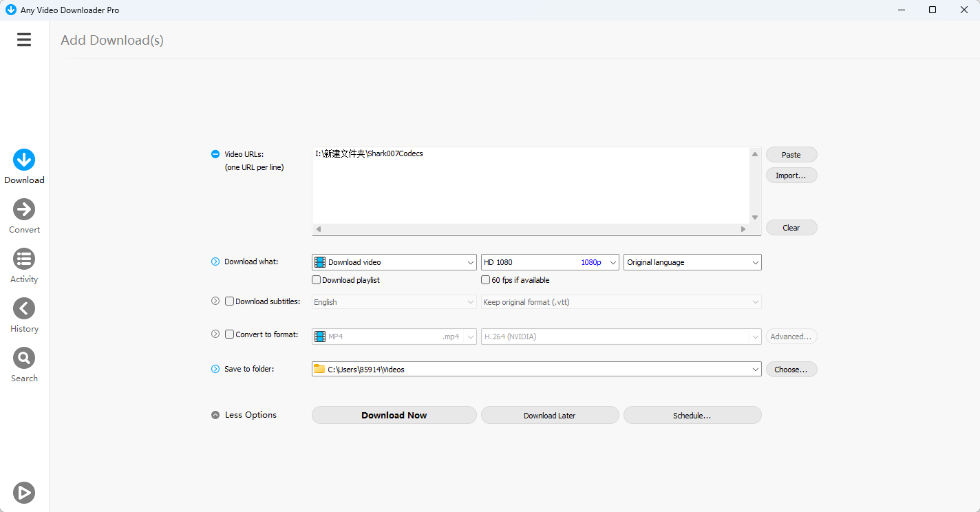This screenshot has height=512, width=980.
Task: Choose a save folder with Choose...
Action: pos(791,370)
